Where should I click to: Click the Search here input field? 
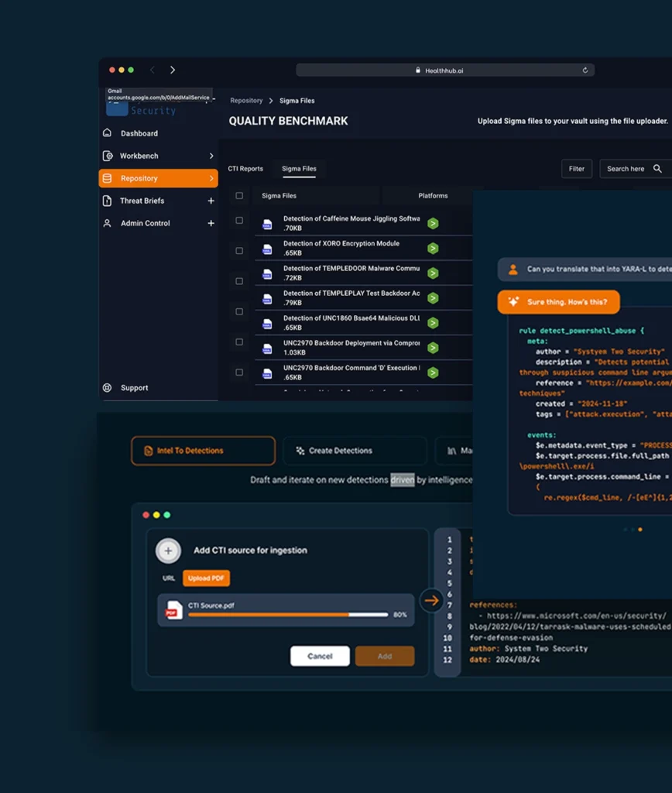636,169
